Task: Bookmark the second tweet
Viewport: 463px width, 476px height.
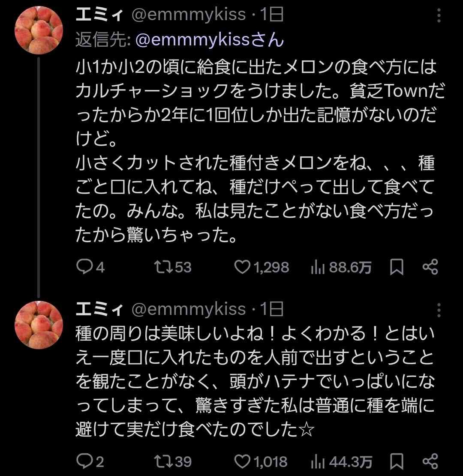Action: (397, 462)
